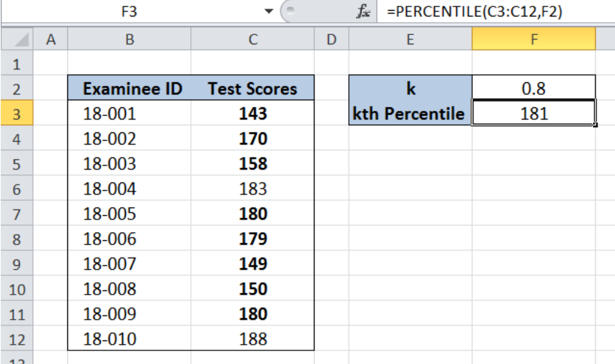Select row 7 header
This screenshot has height=364, width=615.
click(x=17, y=214)
